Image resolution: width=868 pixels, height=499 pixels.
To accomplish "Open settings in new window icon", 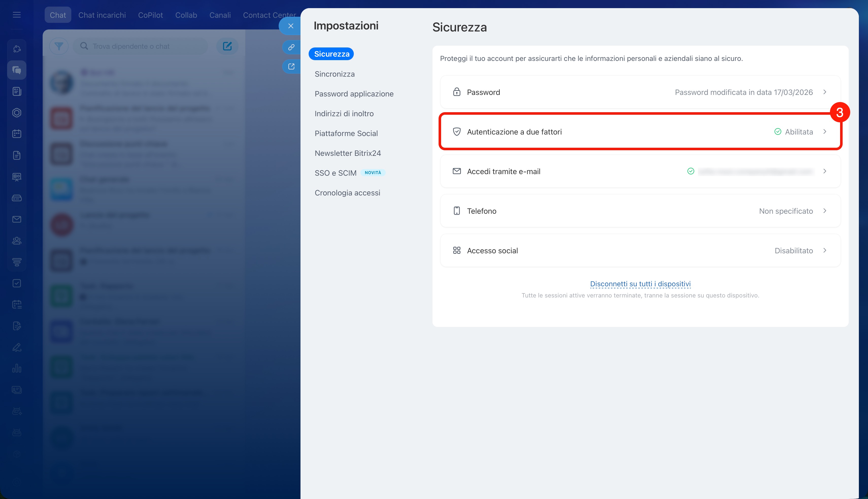I will [x=291, y=66].
